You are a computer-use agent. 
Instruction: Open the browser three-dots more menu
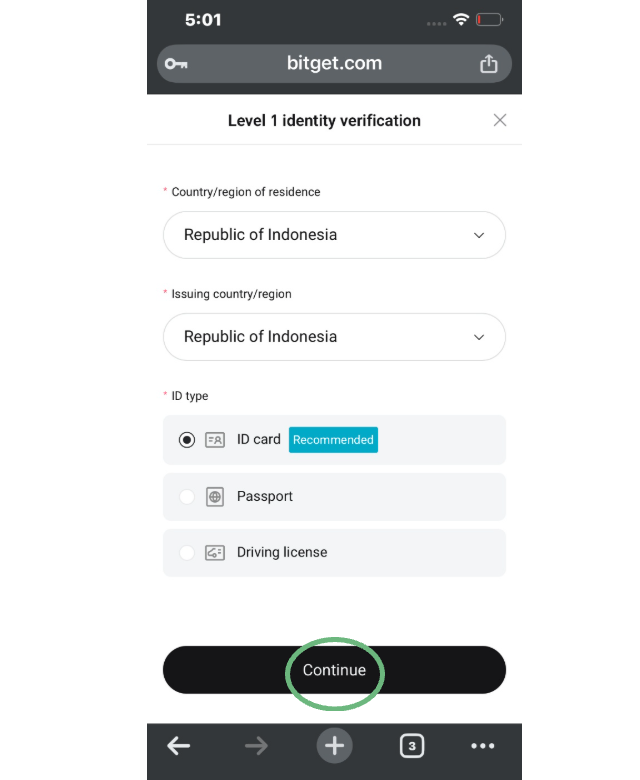point(483,746)
